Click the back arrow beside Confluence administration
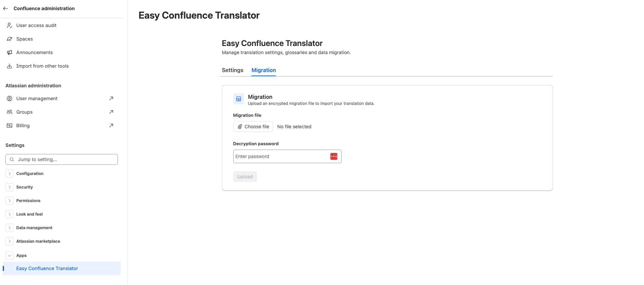 pyautogui.click(x=5, y=8)
